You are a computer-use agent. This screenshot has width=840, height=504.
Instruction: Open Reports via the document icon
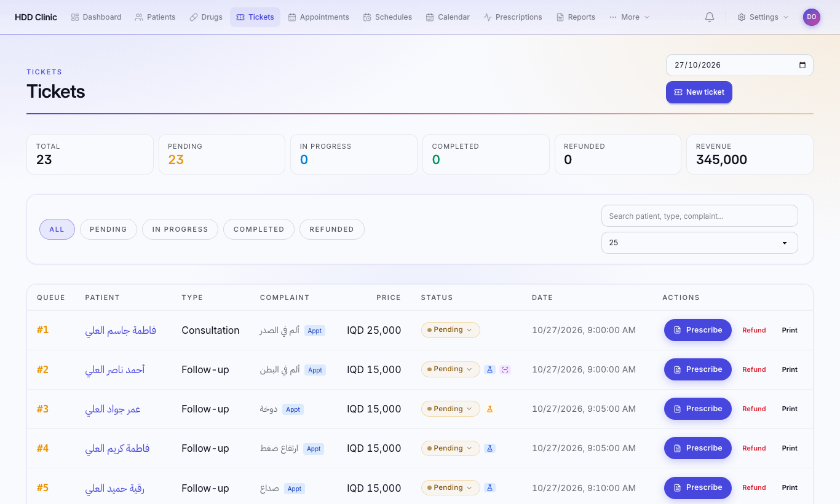(x=560, y=17)
